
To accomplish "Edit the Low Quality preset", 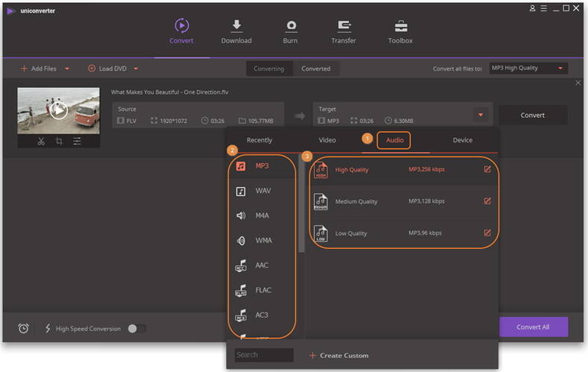I will (487, 233).
